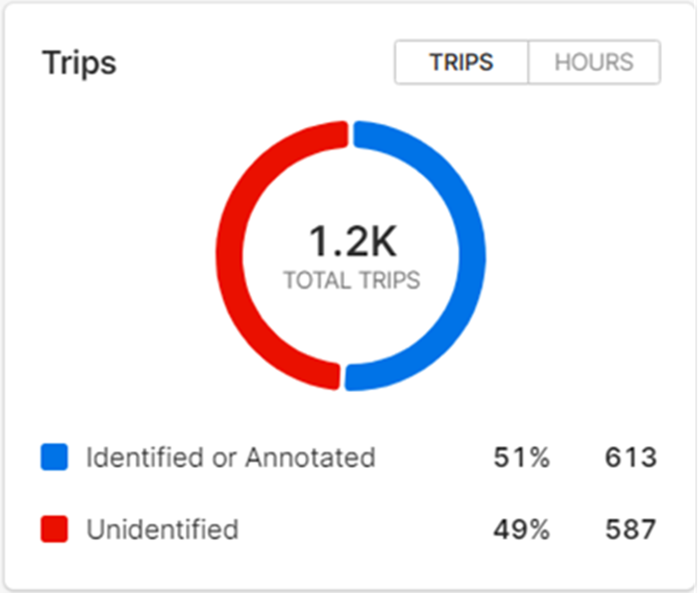
Task: Click the 49% percentage value
Action: (x=521, y=530)
